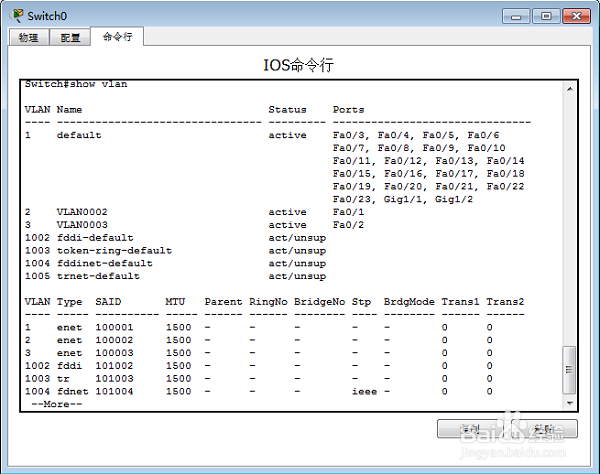
Task: Click the 复制 (Copy) button
Action: pyautogui.click(x=470, y=428)
